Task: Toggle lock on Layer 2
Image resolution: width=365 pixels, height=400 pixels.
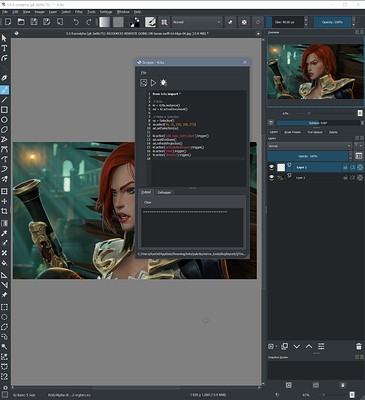Action: [x=345, y=168]
